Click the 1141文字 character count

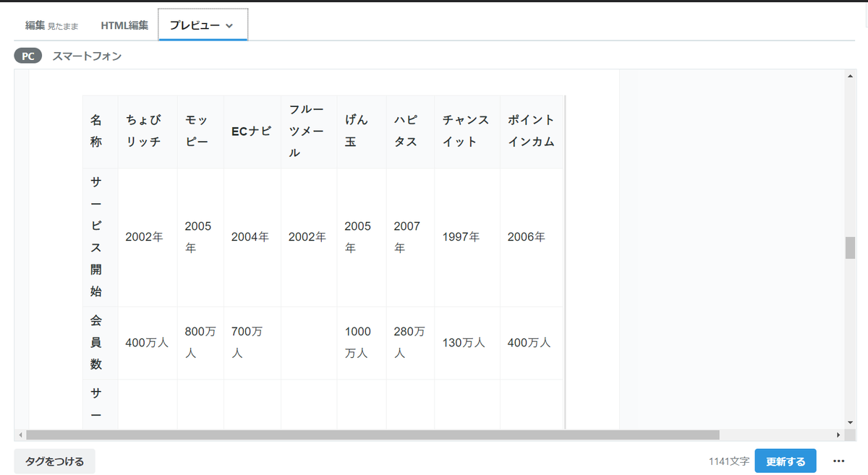[729, 461]
